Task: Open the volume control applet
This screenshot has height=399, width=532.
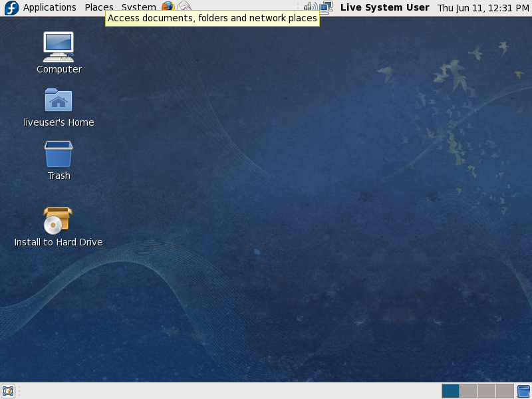Action: click(x=310, y=7)
